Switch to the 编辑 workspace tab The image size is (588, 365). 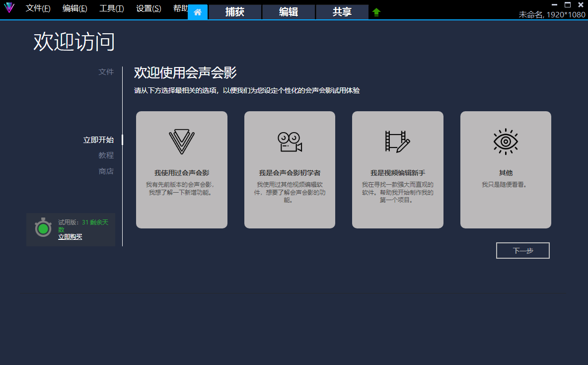point(289,12)
